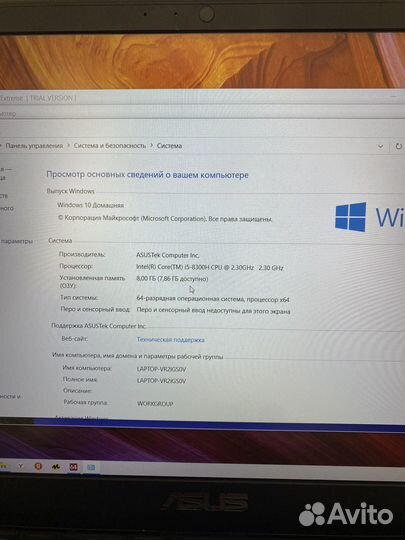Click 'Поддержка ASUSTek Computer Inc.' section header

coord(98,325)
